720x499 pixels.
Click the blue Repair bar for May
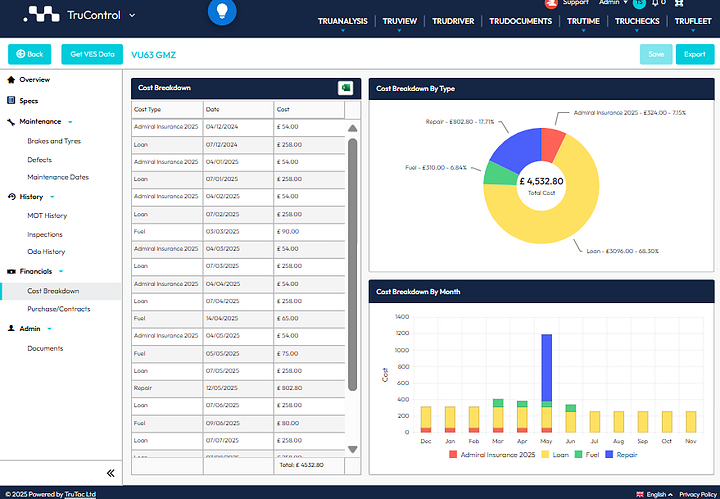546,367
